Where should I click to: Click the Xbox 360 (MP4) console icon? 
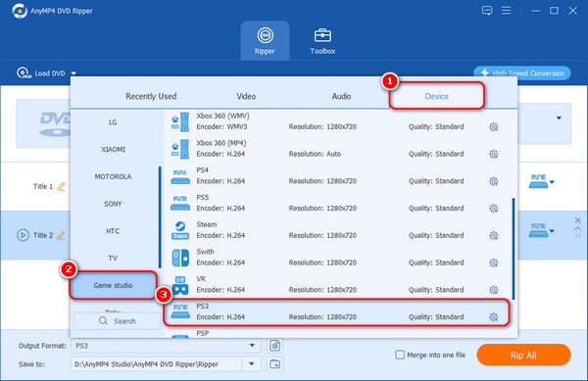click(x=180, y=149)
